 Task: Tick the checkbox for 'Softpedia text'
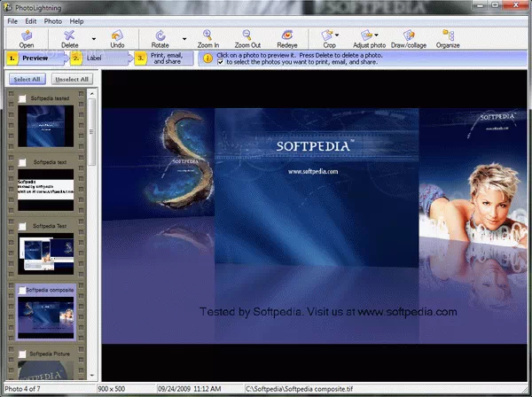click(22, 163)
